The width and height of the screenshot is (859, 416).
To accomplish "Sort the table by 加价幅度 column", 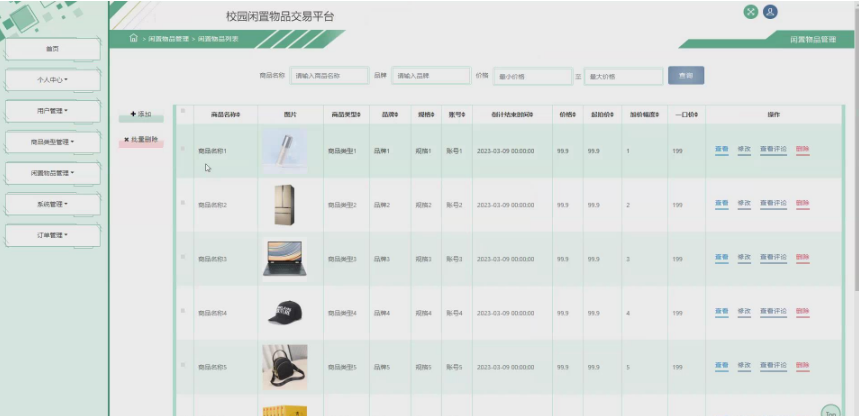I will 644,115.
